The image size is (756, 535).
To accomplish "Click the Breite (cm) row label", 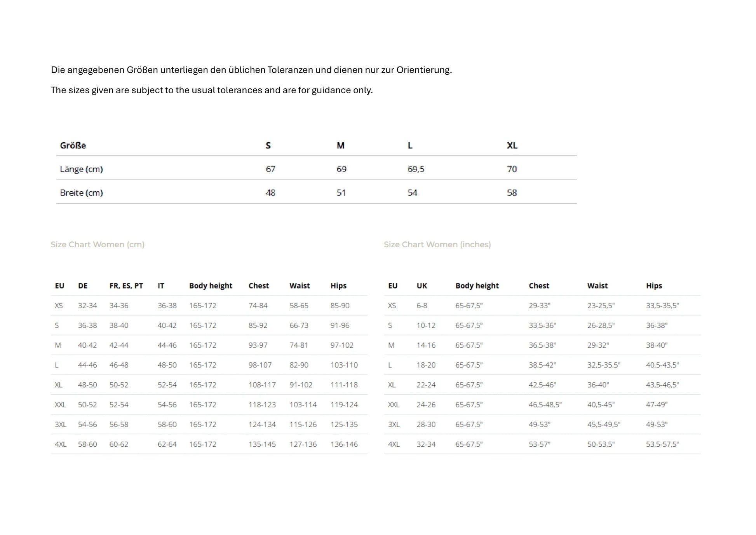I will point(81,193).
